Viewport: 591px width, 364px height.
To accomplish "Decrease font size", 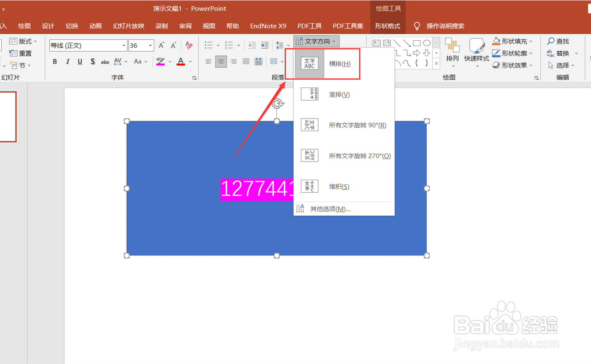I will tap(174, 45).
